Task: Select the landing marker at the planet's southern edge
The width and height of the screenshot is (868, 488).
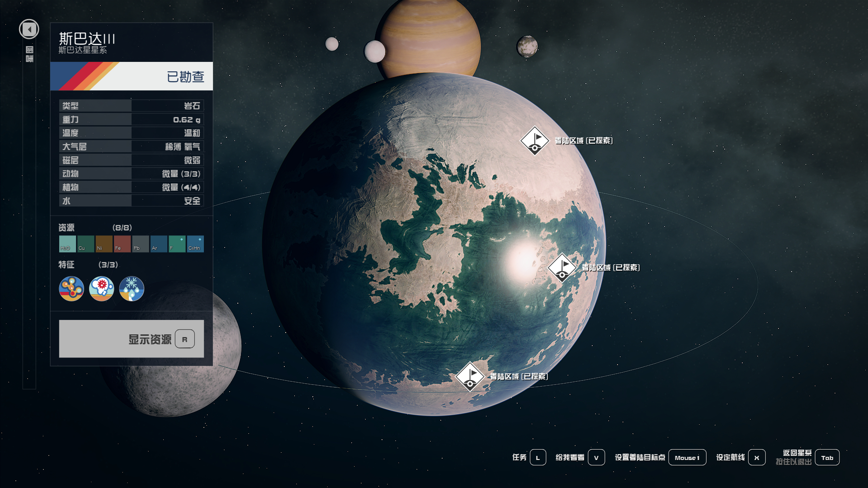Action: [x=470, y=376]
